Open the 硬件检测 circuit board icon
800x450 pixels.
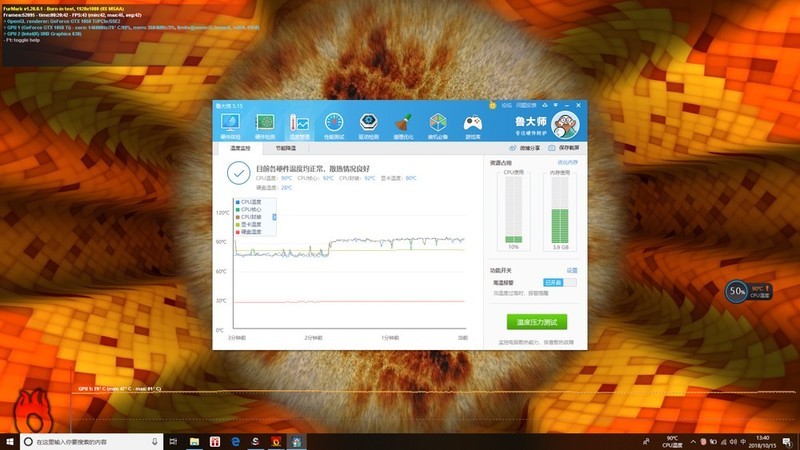(x=265, y=126)
